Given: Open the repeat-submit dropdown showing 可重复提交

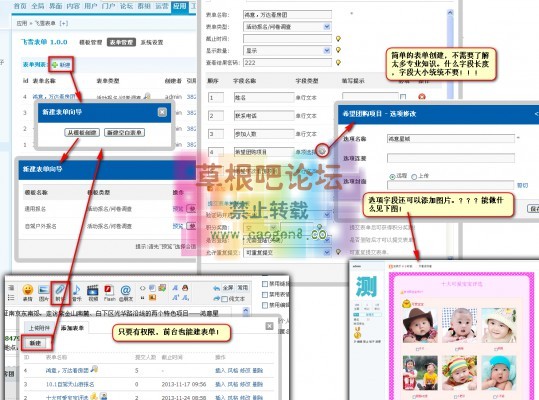Looking at the screenshot, I should (x=287, y=252).
